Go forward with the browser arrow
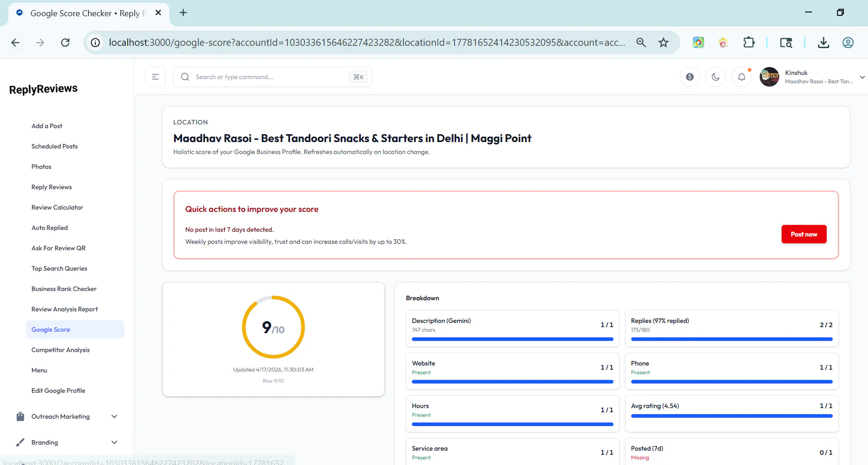 (40, 43)
